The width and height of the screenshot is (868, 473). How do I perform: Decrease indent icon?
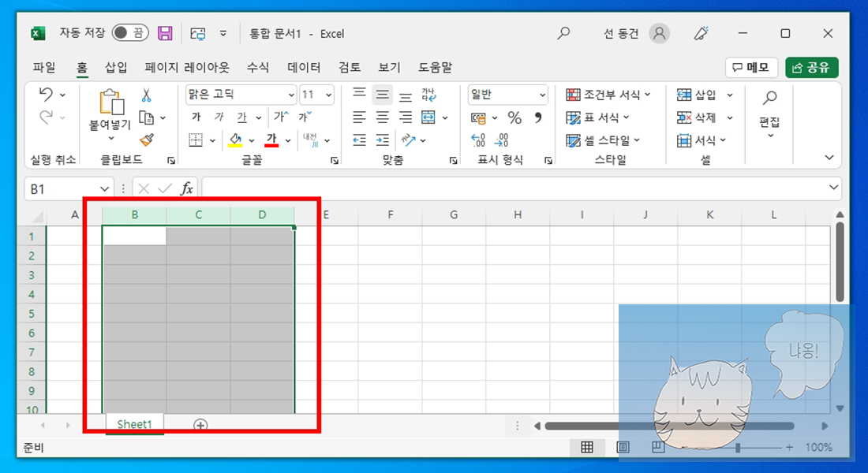click(359, 140)
